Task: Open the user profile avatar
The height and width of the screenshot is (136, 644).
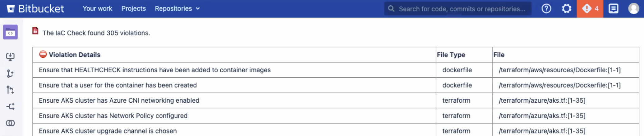Action: [633, 9]
